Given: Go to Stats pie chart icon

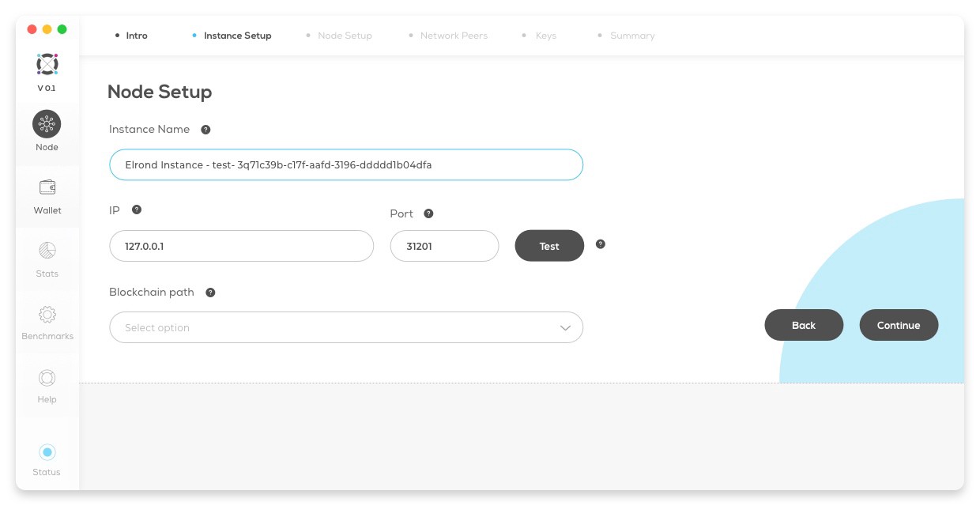Looking at the screenshot, I should [x=47, y=251].
